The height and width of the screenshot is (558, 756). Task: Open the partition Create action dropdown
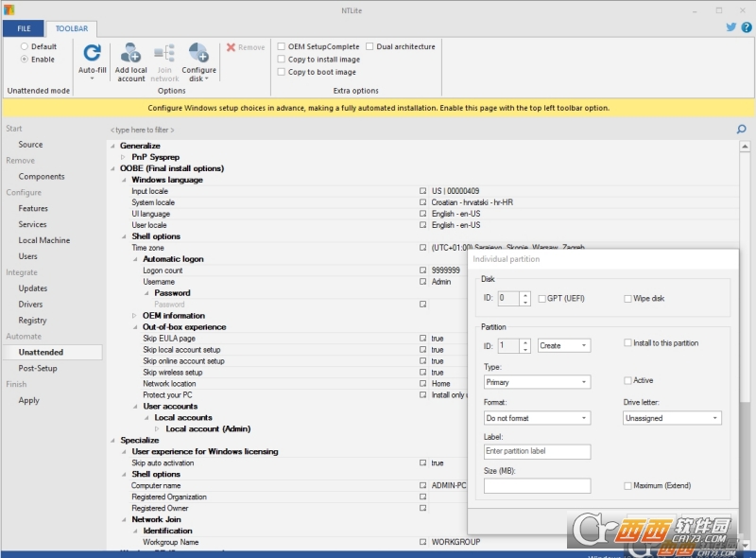tap(564, 345)
